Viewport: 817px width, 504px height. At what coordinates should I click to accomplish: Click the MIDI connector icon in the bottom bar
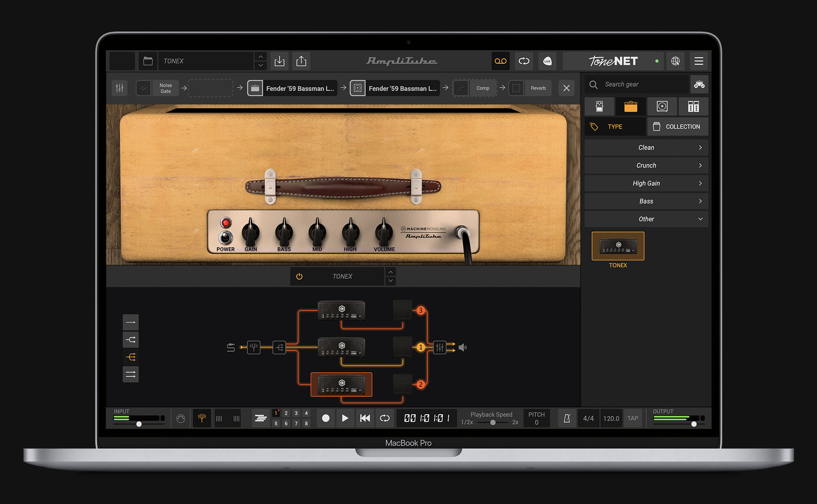coord(180,418)
